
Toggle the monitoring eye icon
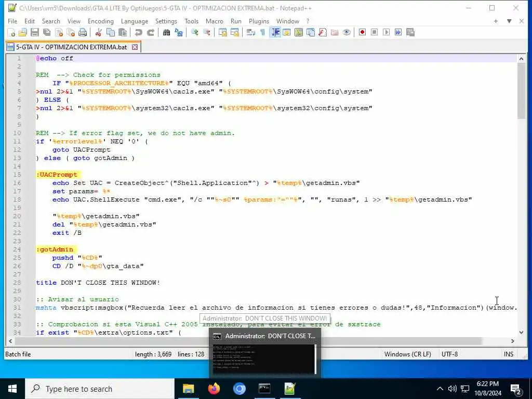347,32
